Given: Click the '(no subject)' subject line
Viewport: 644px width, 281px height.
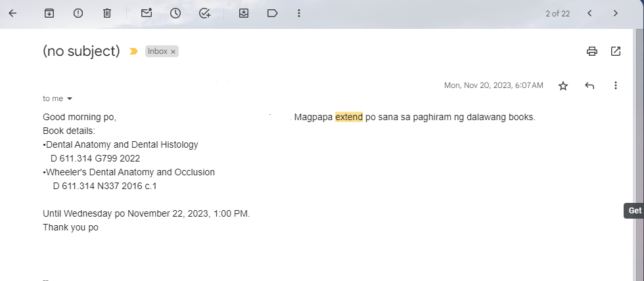Looking at the screenshot, I should 81,51.
